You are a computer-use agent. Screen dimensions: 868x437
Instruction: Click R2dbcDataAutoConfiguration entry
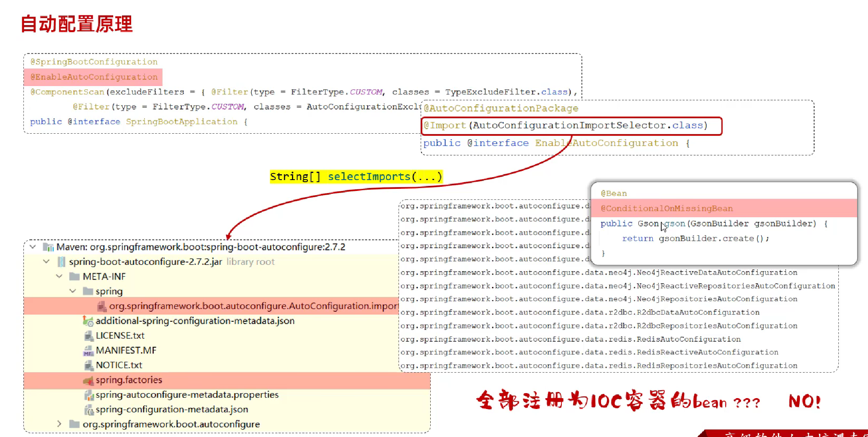[580, 313]
